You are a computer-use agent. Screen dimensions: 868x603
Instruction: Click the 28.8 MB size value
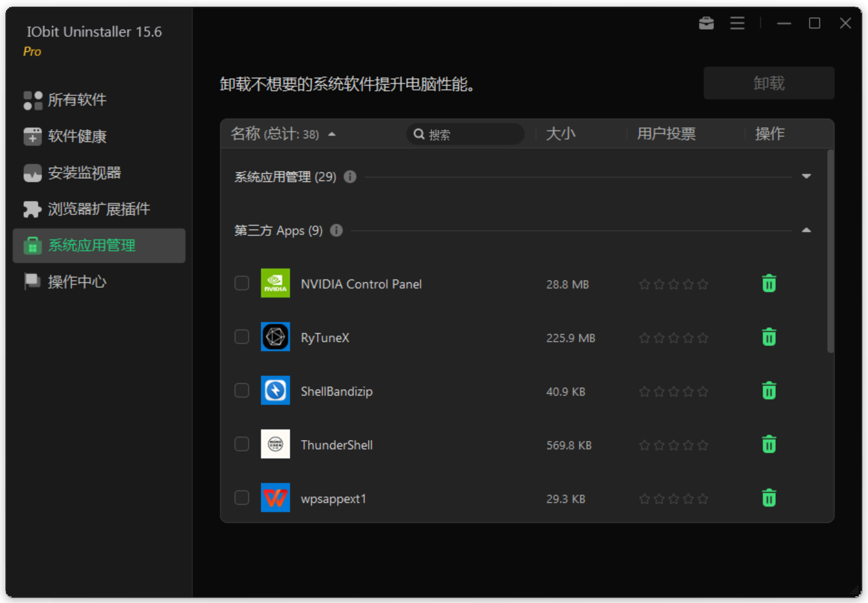(567, 284)
